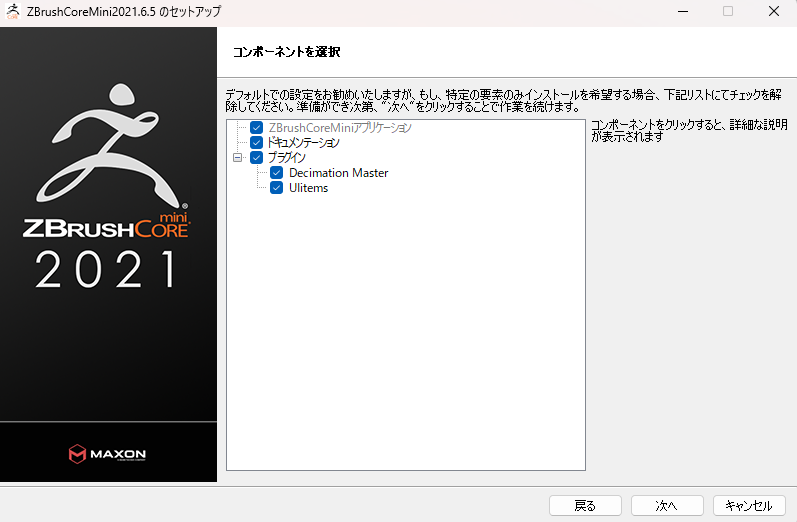Image resolution: width=797 pixels, height=522 pixels.
Task: Click the キャンセル cancel button
Action: (x=749, y=506)
